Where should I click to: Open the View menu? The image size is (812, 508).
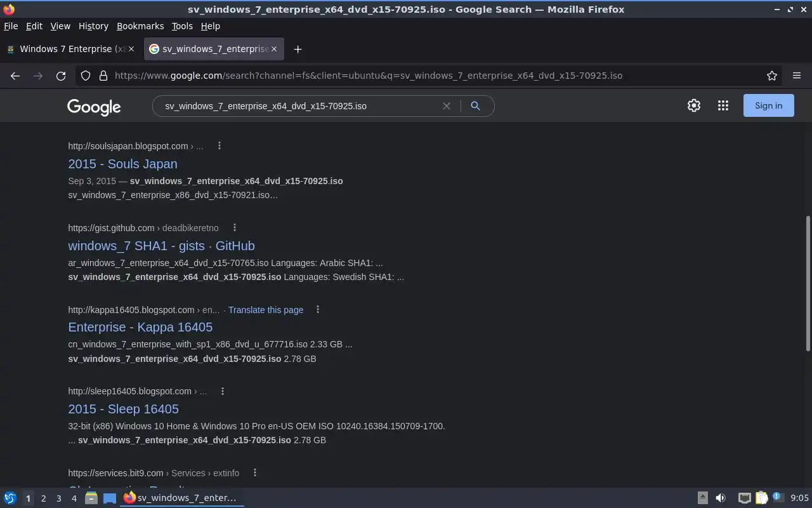pos(60,26)
